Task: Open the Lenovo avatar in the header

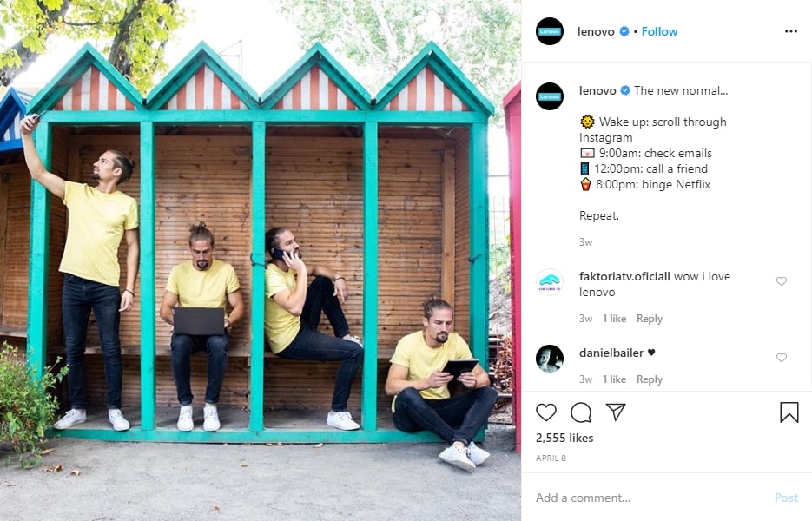Action: click(550, 31)
